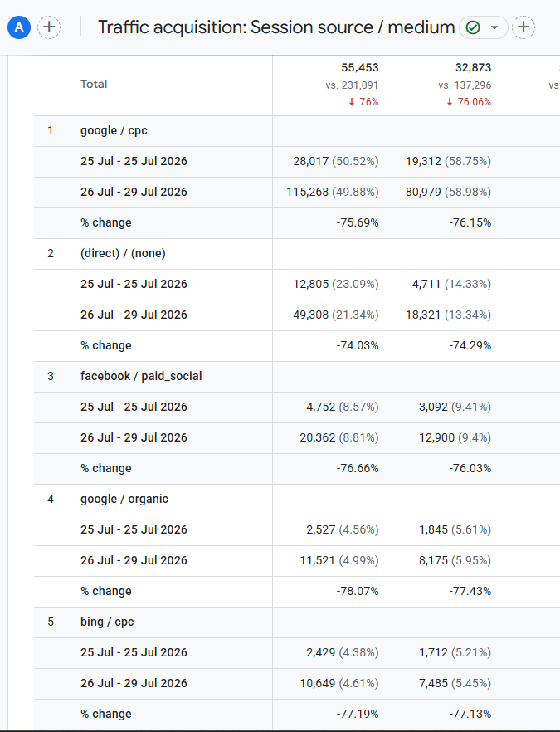
Task: Click the blue A segment avatar
Action: (x=19, y=27)
